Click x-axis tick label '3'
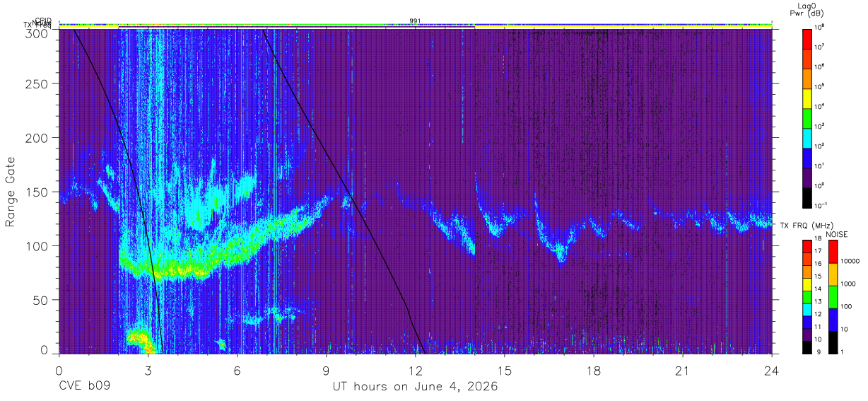Screen dimensions: 868x401 (x=148, y=371)
